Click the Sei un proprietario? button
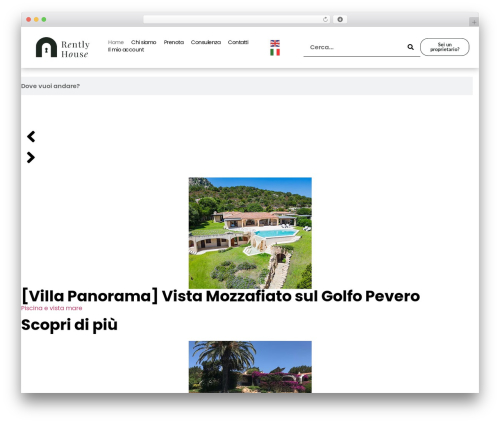The width and height of the screenshot is (500, 423). [445, 47]
